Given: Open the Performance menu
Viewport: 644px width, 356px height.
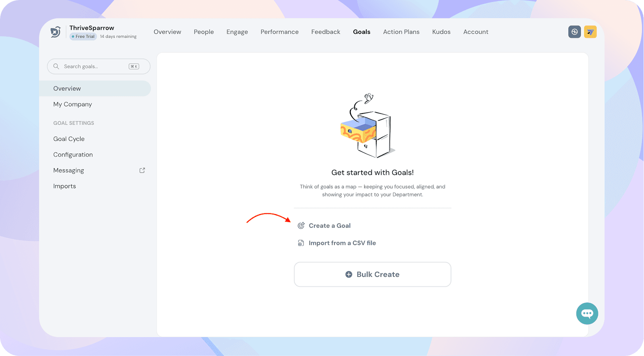Looking at the screenshot, I should [279, 32].
